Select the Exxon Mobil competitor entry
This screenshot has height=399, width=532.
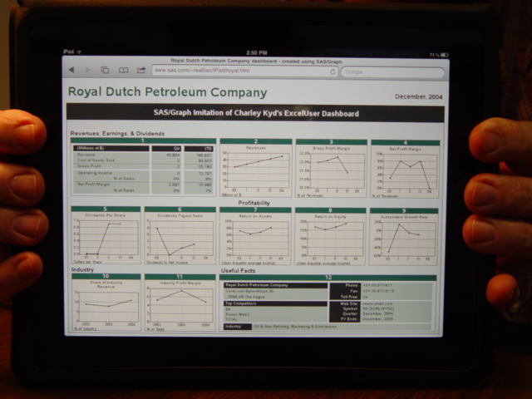click(x=238, y=314)
